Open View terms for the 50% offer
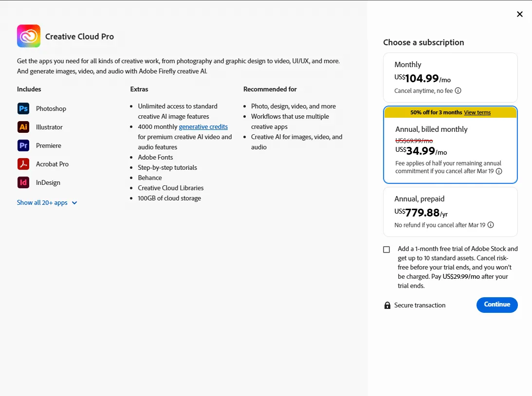 point(477,112)
